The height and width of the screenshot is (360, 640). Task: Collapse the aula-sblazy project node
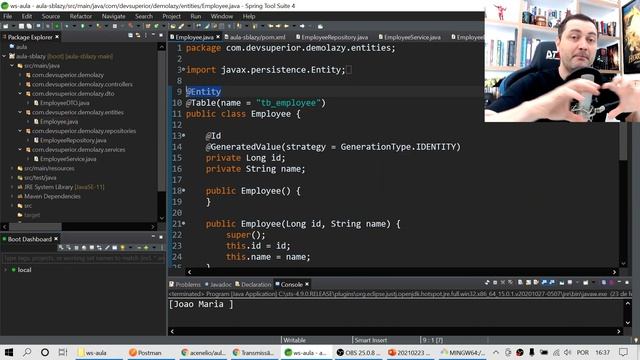[4, 56]
